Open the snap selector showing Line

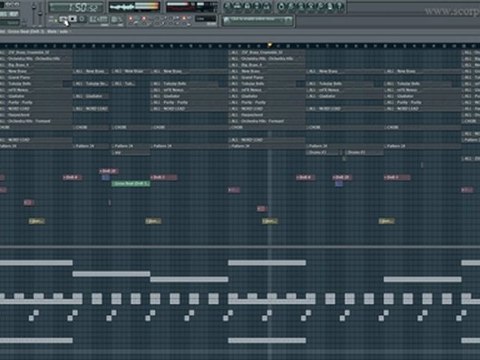(x=205, y=19)
